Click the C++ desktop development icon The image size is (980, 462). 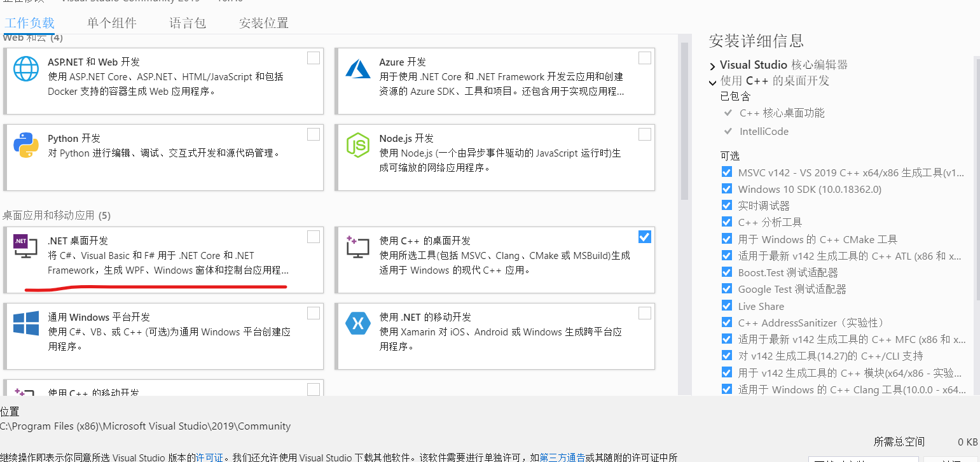tap(358, 247)
